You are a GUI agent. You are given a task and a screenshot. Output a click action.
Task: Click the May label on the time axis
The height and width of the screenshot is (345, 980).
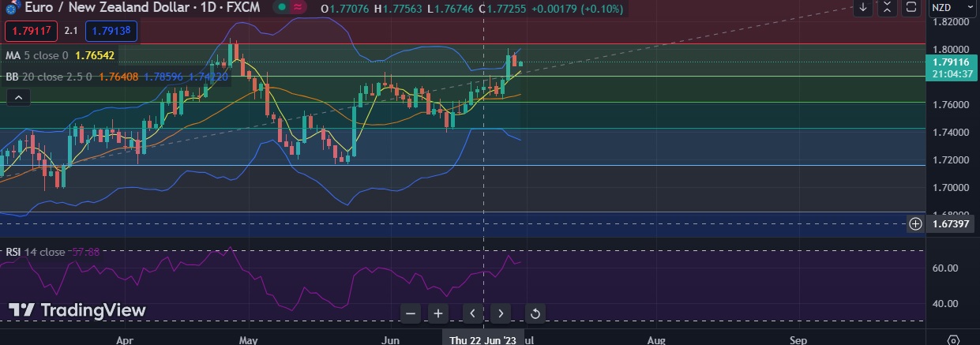point(248,340)
